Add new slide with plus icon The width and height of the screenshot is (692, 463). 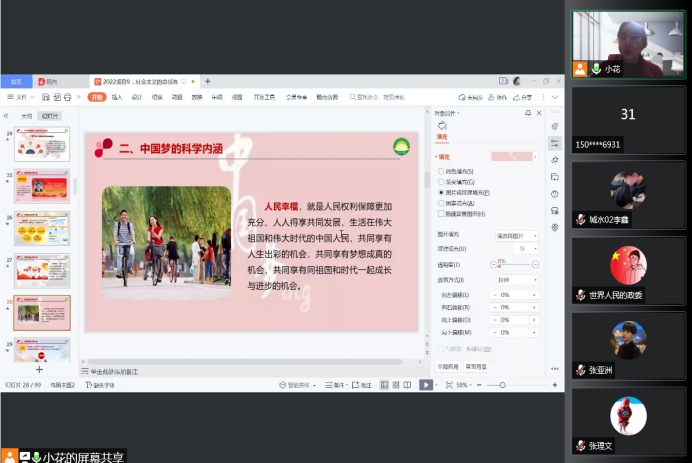tap(39, 369)
